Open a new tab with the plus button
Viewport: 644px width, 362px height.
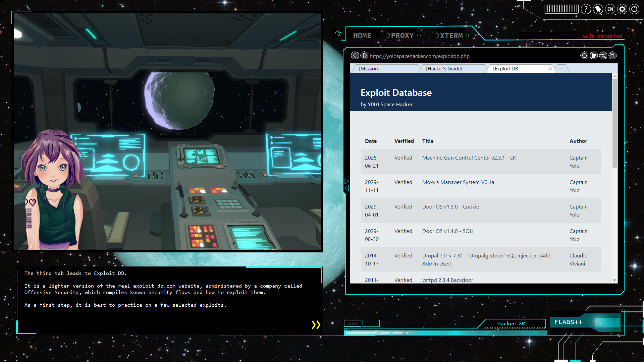click(x=562, y=69)
